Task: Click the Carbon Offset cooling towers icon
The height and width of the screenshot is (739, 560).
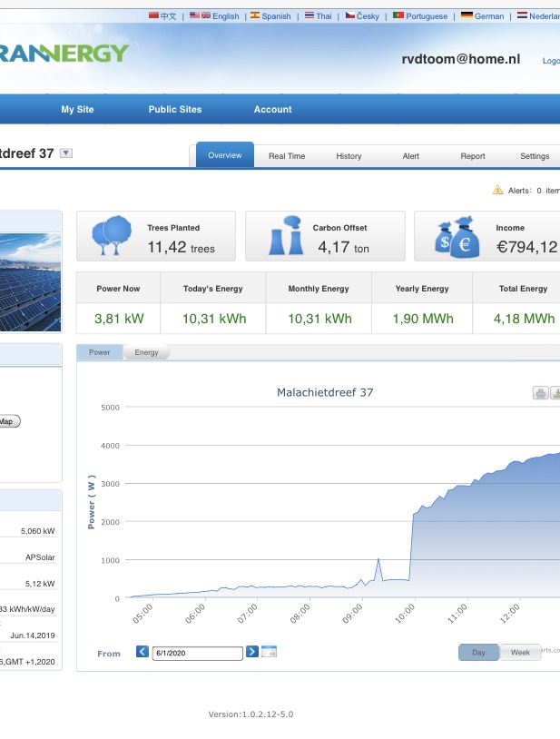Action: point(285,237)
